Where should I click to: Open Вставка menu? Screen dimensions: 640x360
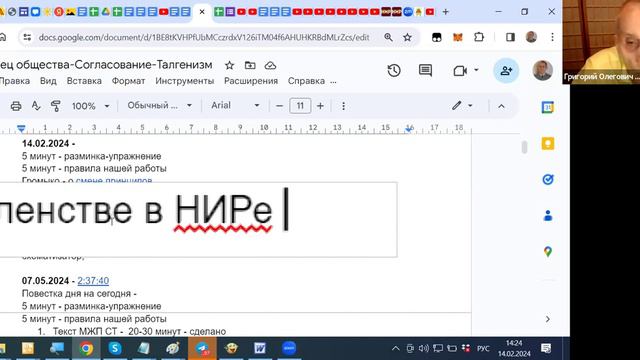click(84, 81)
